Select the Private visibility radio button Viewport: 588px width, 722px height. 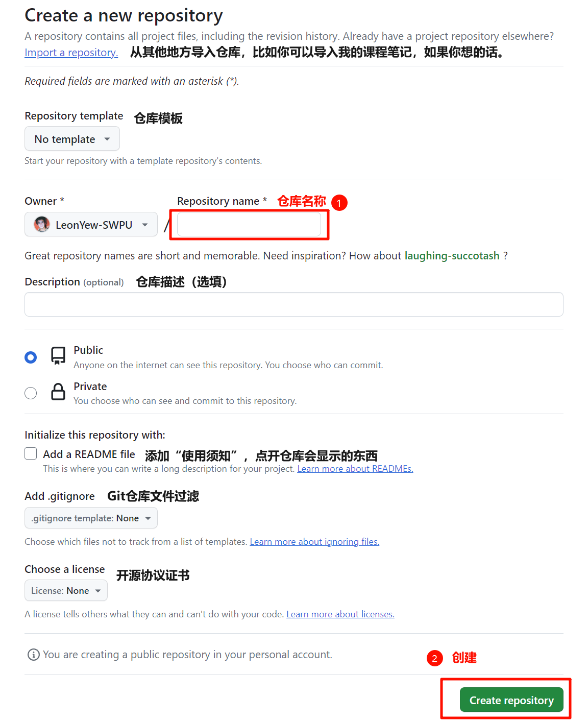click(x=31, y=393)
